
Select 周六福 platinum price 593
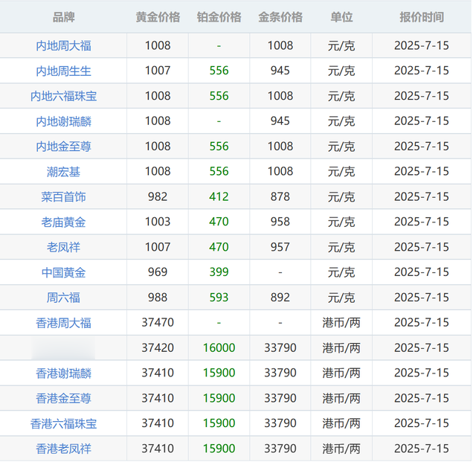tap(219, 298)
